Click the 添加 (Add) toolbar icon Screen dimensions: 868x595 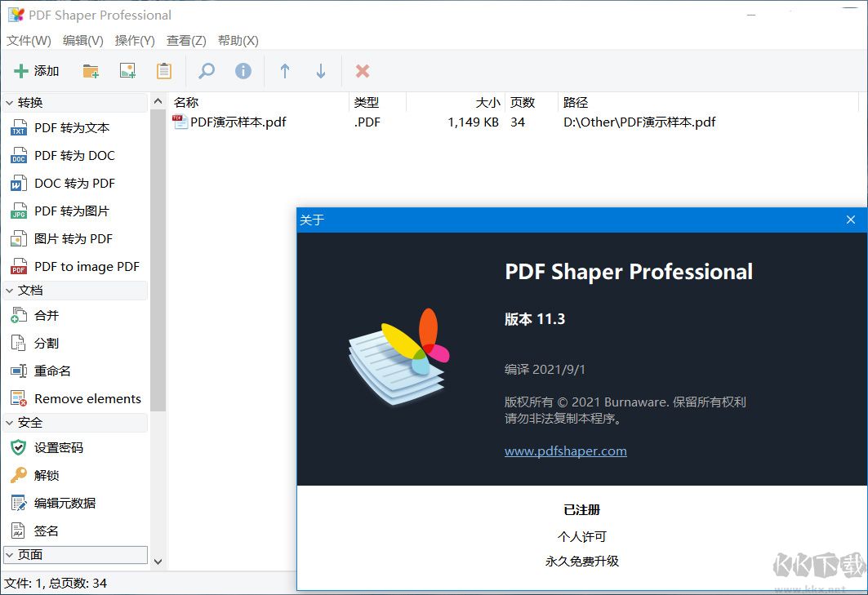pyautogui.click(x=36, y=70)
